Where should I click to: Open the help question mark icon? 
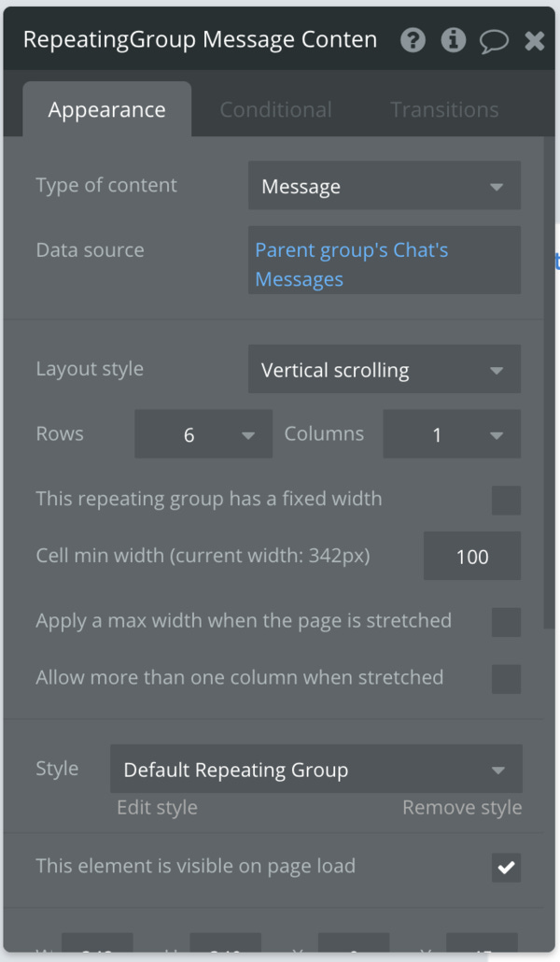click(x=413, y=40)
